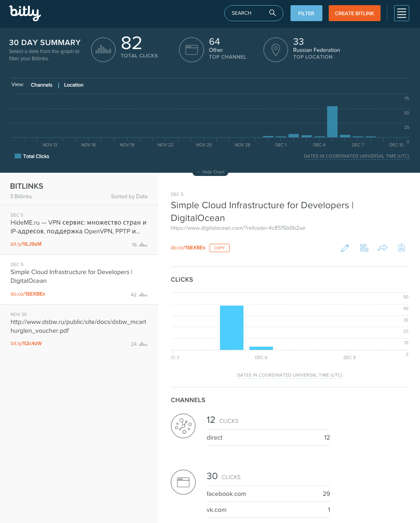Click the top location pin icon
This screenshot has width=420, height=523.
click(x=276, y=50)
